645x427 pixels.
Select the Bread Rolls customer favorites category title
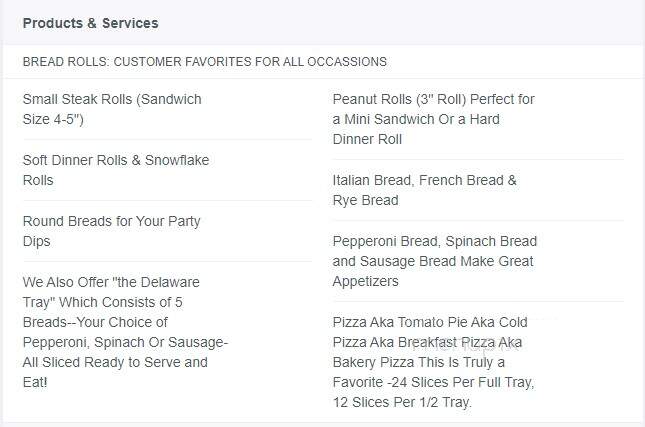[x=204, y=62]
